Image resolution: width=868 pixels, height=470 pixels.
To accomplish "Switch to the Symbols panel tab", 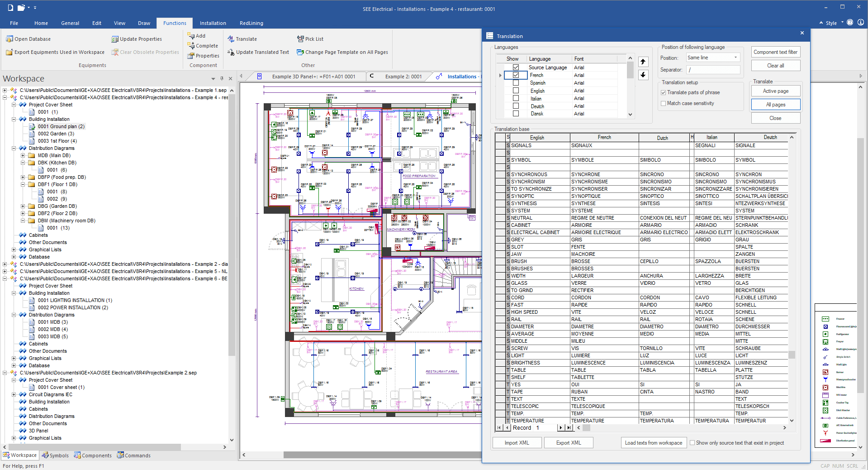I will click(x=55, y=456).
